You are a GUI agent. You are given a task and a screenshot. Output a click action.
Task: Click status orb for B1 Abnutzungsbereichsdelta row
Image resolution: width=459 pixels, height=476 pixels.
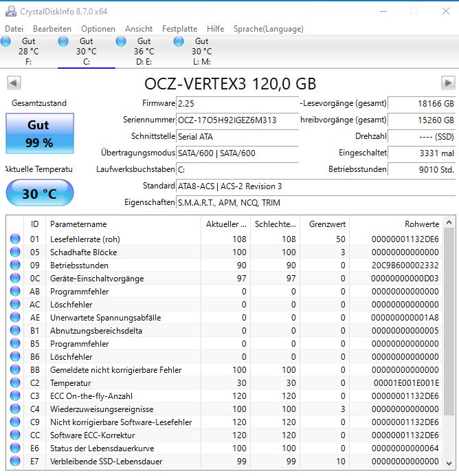[x=15, y=330]
